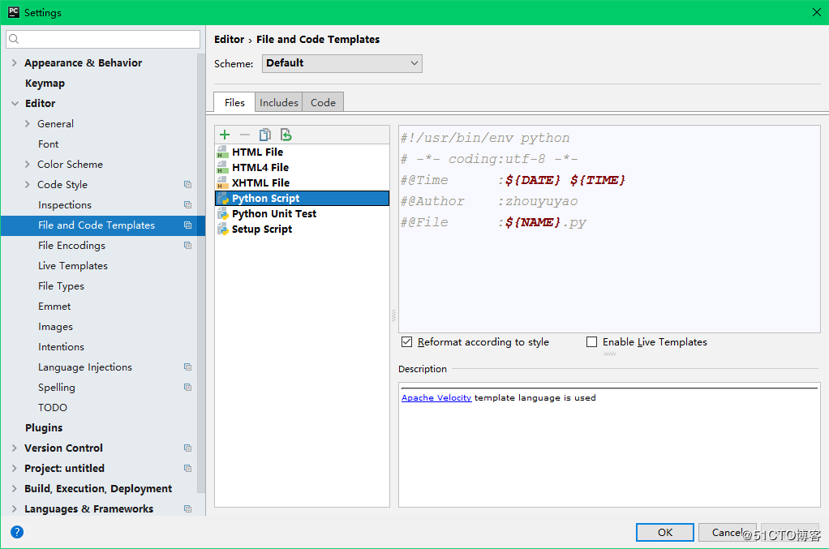Click the Python Script file icon
The height and width of the screenshot is (549, 829).
(x=223, y=198)
